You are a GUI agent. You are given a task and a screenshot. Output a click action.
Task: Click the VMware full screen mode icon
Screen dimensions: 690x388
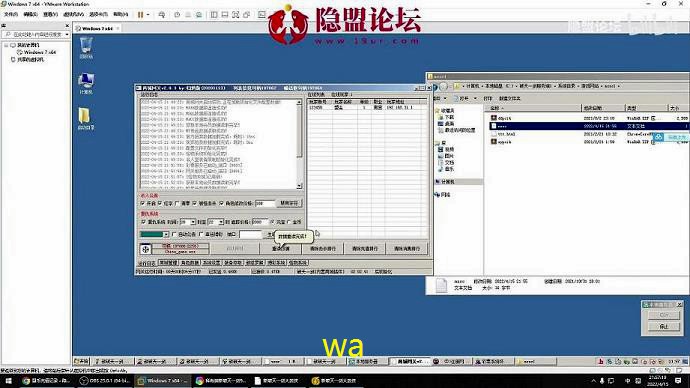[x=235, y=15]
